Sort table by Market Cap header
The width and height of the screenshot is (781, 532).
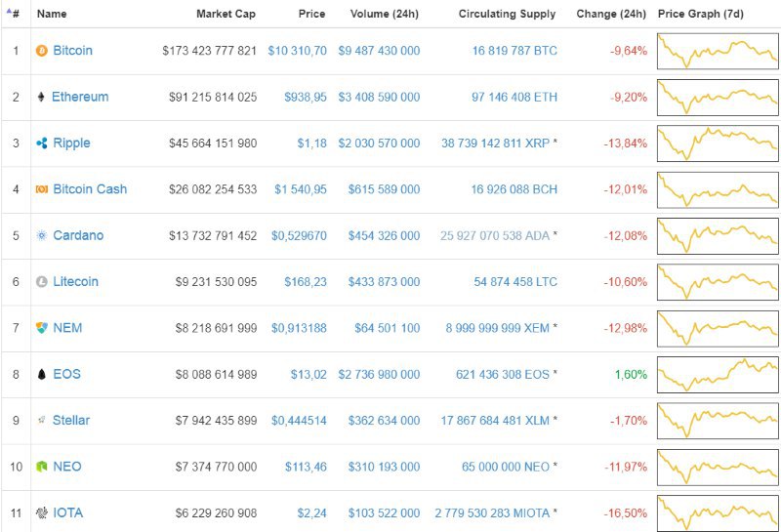226,14
